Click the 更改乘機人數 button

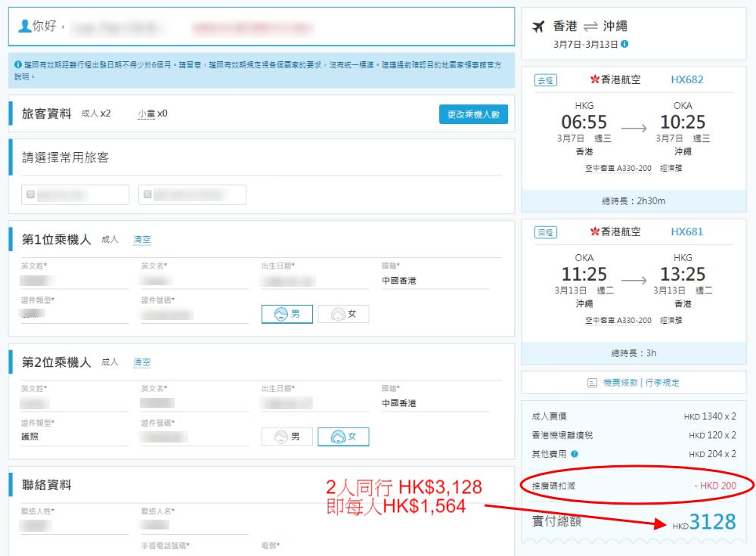tap(473, 114)
